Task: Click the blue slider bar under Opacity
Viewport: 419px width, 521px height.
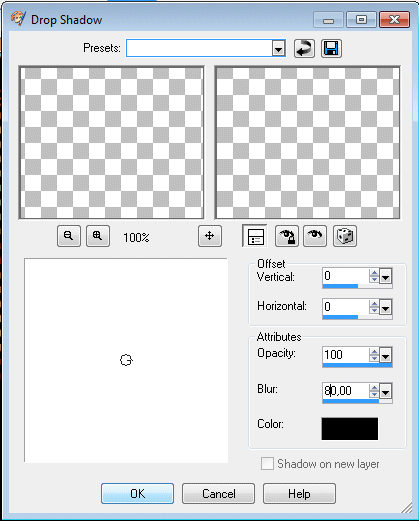Action: click(357, 365)
